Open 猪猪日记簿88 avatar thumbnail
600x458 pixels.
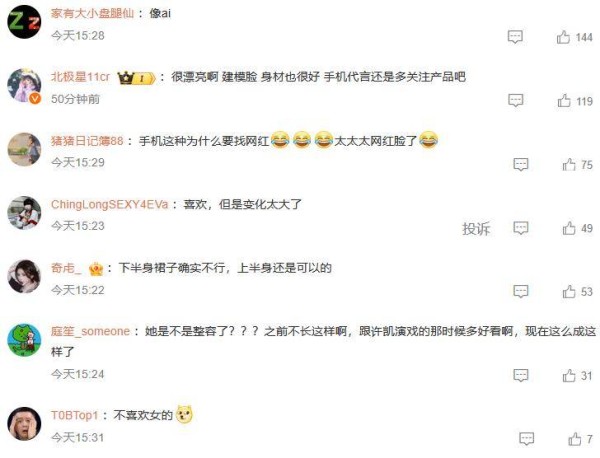pos(24,149)
